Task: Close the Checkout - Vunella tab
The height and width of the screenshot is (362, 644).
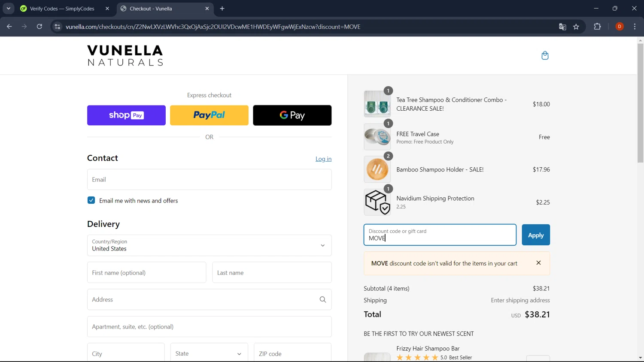Action: [207, 9]
